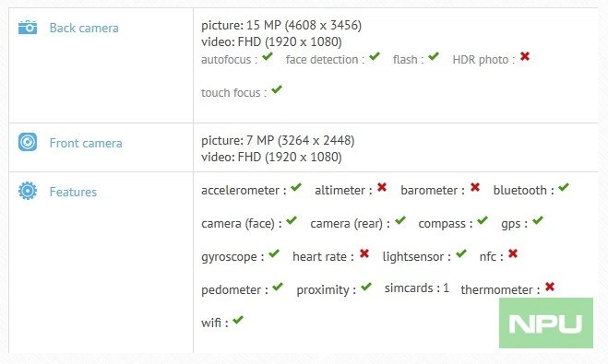
Task: Click the NPU watermark logo
Action: (x=546, y=323)
